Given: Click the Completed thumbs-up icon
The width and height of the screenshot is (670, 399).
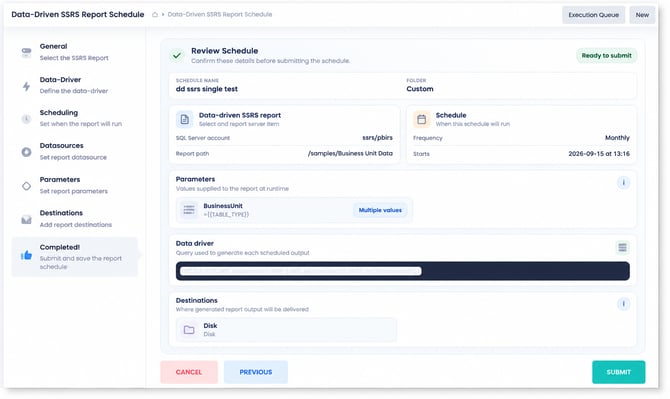Looking at the screenshot, I should 26,255.
